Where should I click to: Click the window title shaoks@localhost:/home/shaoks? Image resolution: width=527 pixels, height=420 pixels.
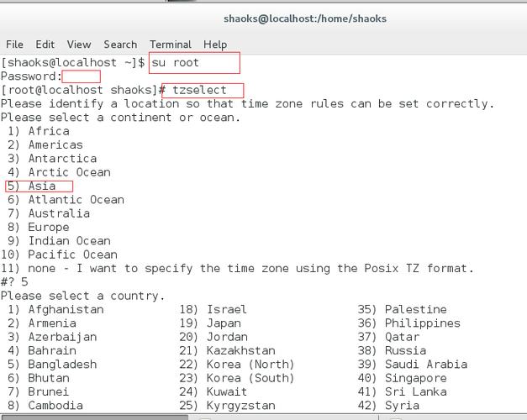[x=305, y=18]
